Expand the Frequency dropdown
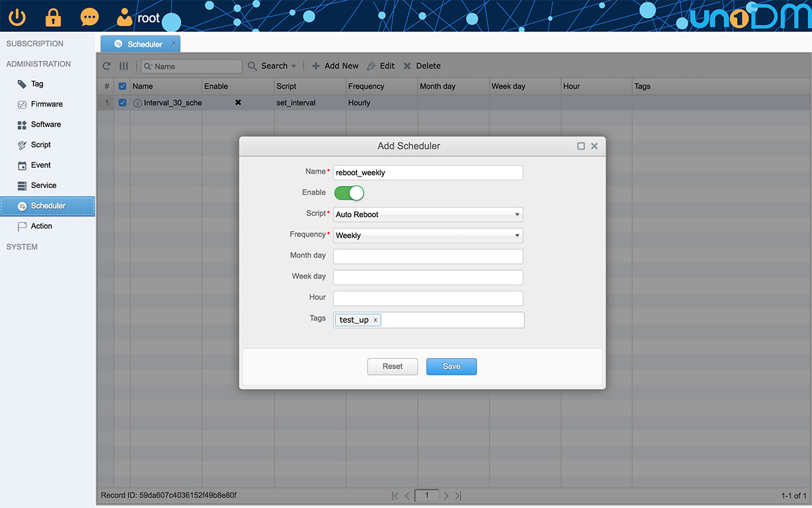 [x=428, y=236]
